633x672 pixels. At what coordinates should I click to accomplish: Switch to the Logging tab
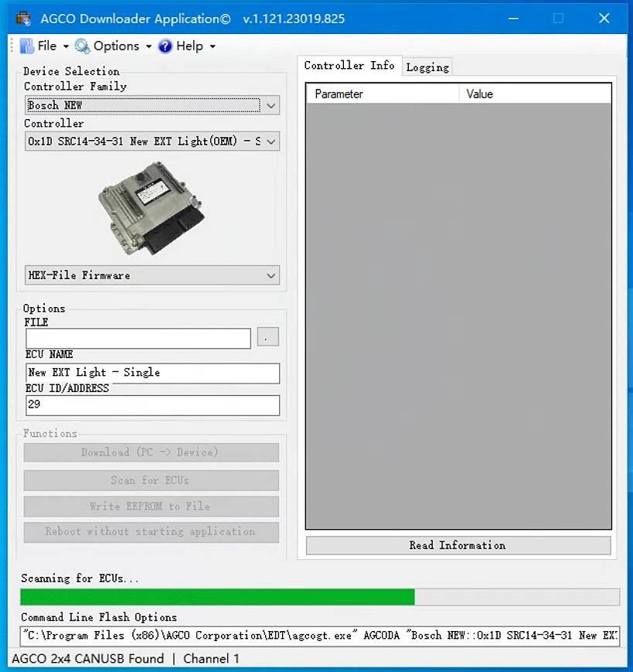coord(427,67)
